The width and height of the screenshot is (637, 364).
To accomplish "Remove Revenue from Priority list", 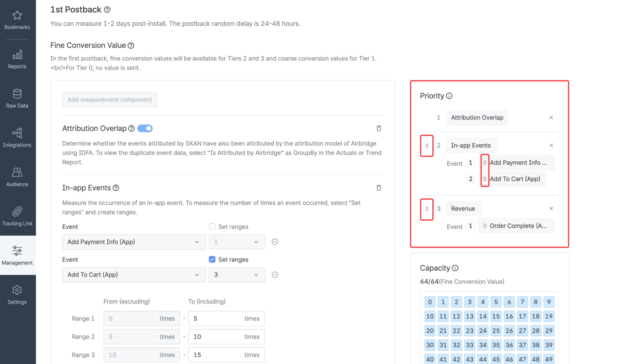I will click(551, 209).
